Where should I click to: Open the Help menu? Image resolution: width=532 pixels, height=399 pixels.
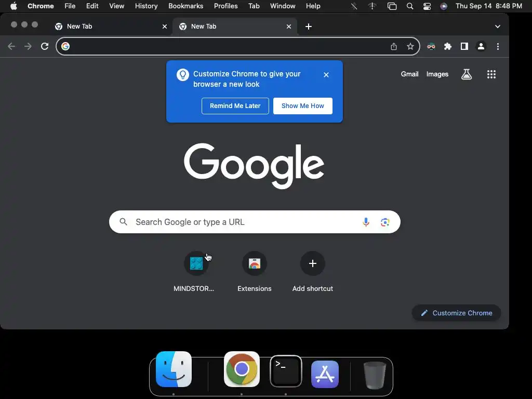pos(313,6)
